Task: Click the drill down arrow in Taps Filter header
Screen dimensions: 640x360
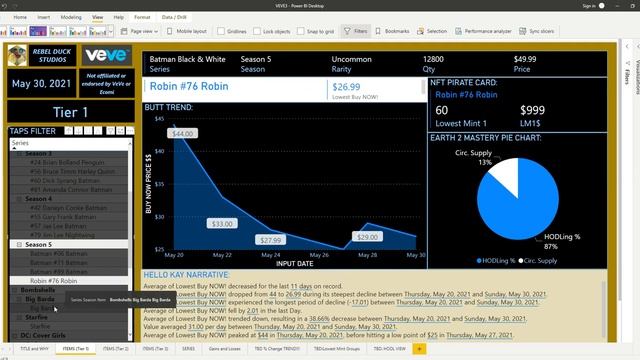Action: [x=78, y=131]
